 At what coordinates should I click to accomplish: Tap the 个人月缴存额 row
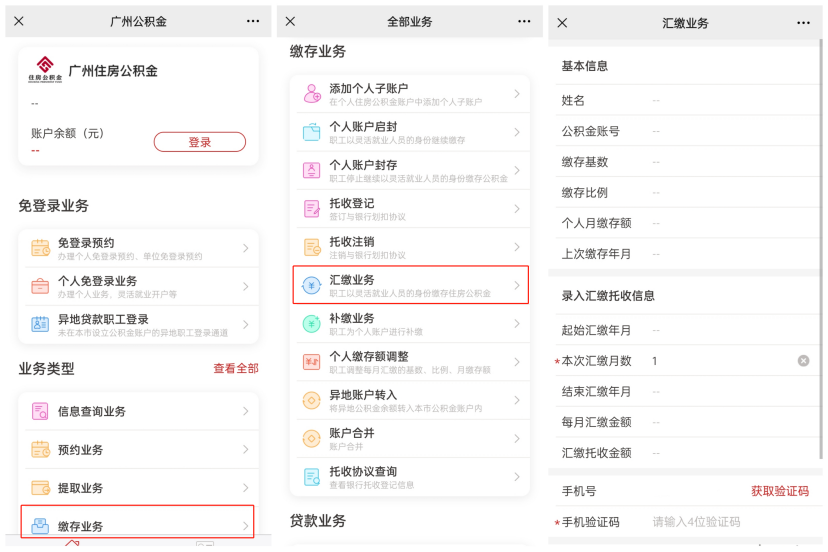click(x=686, y=223)
